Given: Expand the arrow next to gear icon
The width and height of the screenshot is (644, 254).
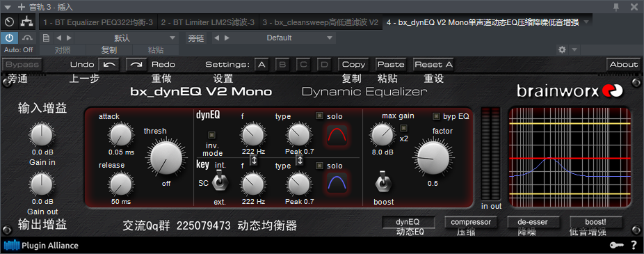Looking at the screenshot, I should point(574,49).
